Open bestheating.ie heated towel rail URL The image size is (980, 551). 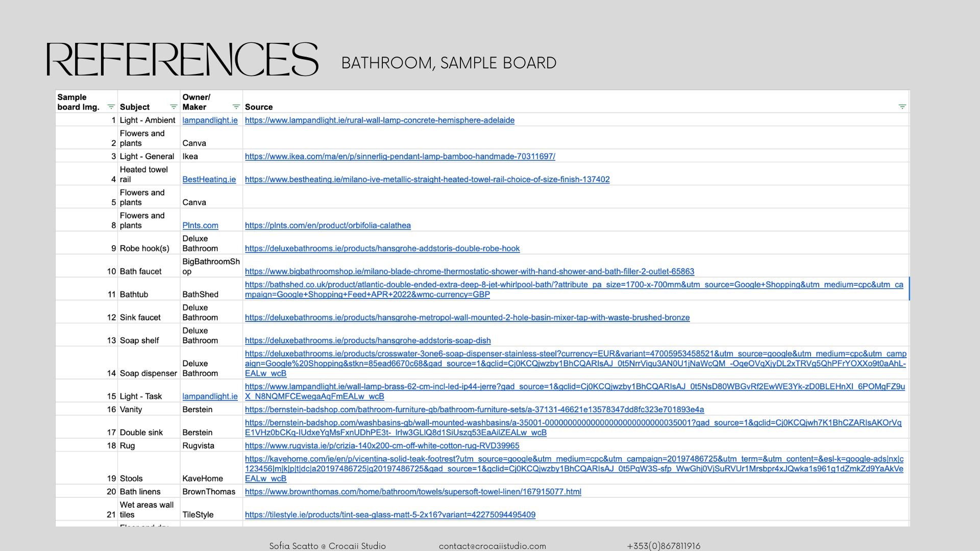(427, 180)
